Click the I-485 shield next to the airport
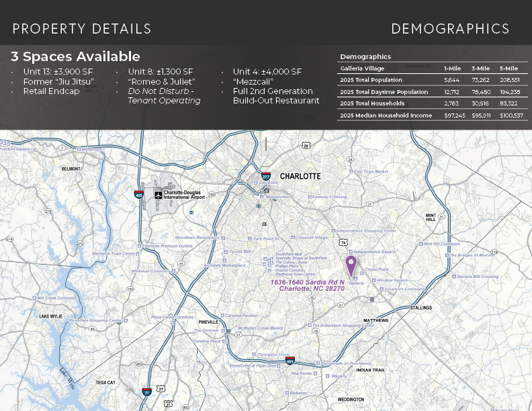 [x=139, y=194]
